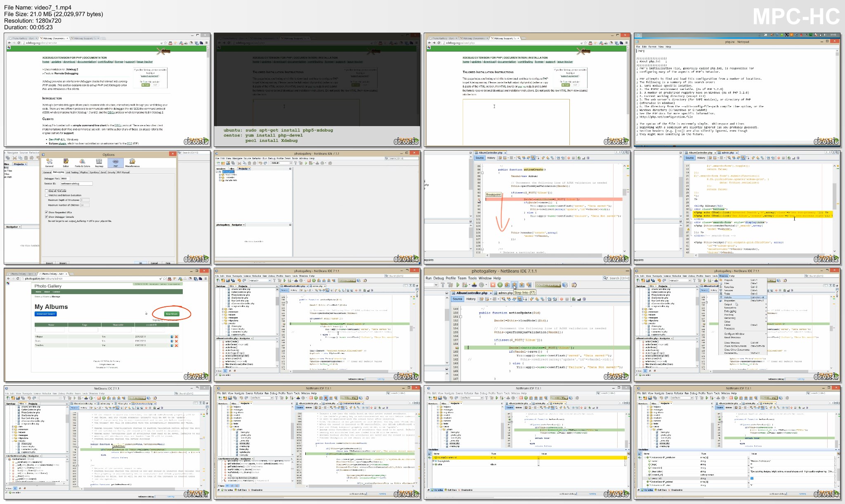Click memory usage bar, 00:03:29 toolbar

coord(548,285)
